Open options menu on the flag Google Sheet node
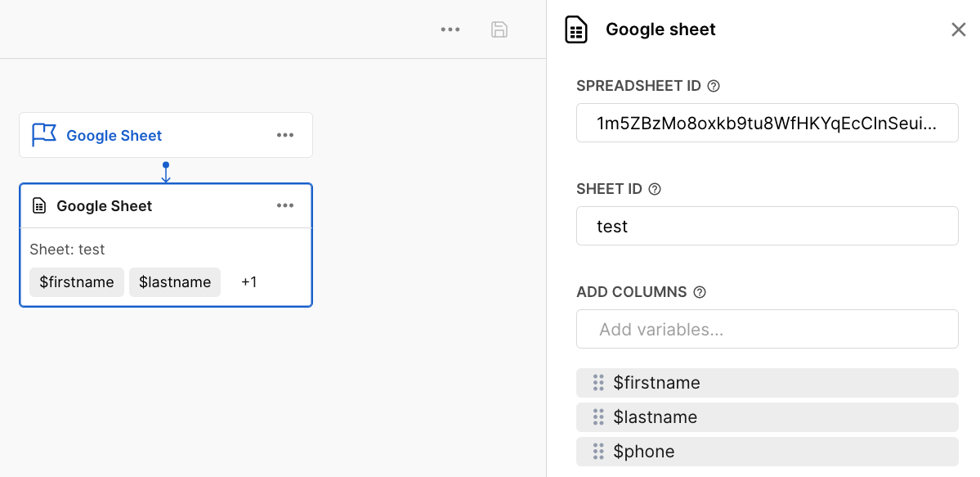Image resolution: width=980 pixels, height=477 pixels. tap(285, 135)
